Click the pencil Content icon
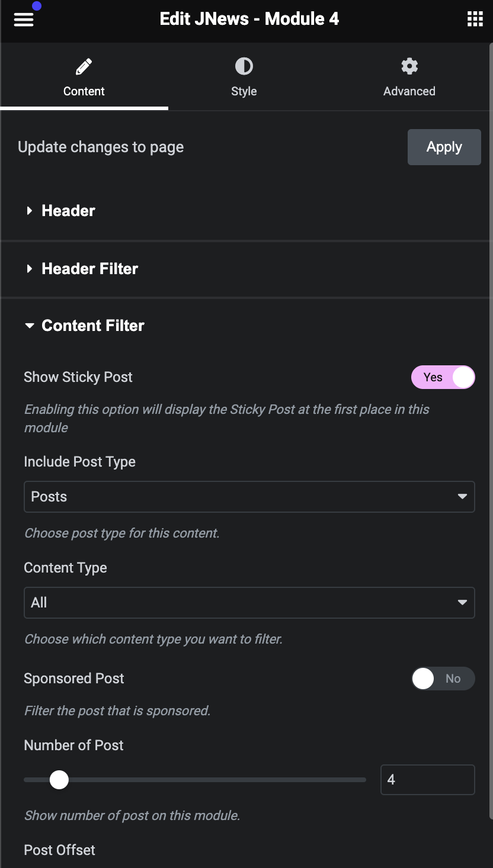 84,66
